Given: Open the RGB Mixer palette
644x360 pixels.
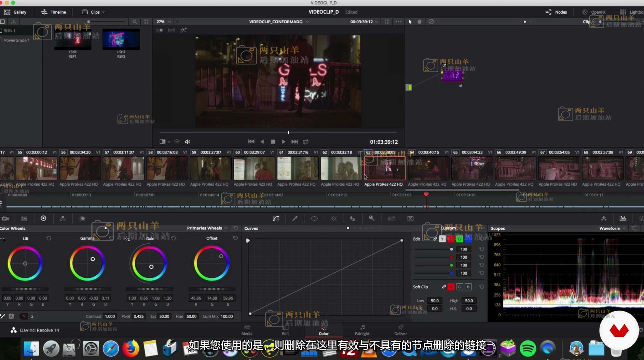Looking at the screenshot, I should point(63,218).
